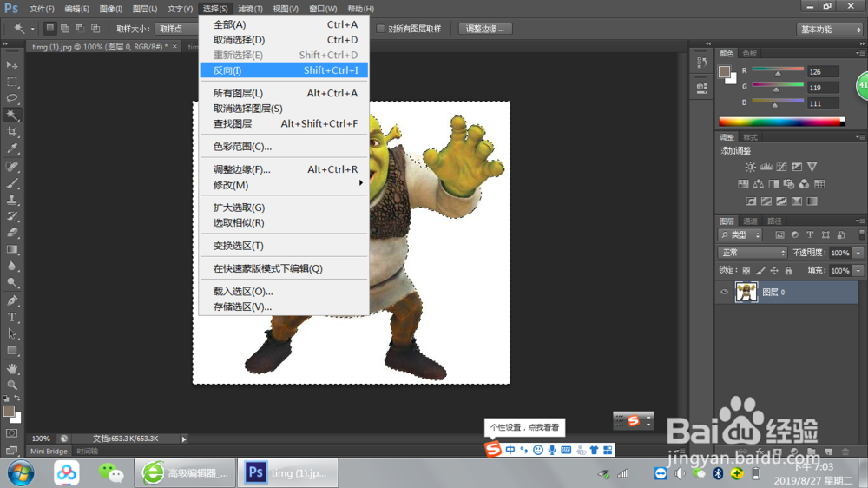Select the Crop tool
This screenshot has height=488, width=868.
(x=11, y=132)
